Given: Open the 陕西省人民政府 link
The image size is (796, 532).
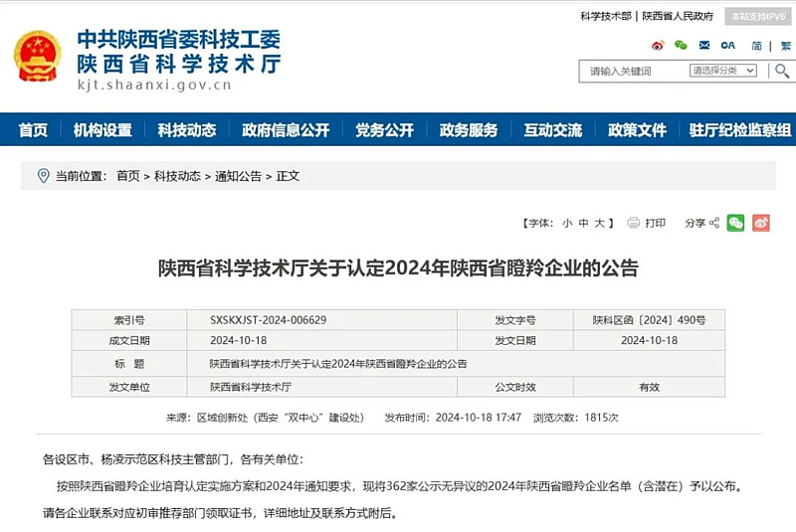Looking at the screenshot, I should tap(678, 16).
